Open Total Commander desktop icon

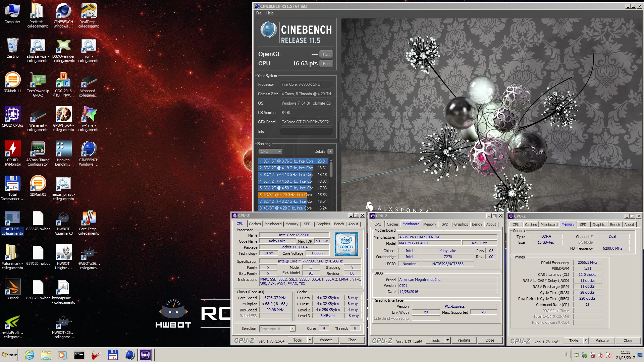tap(12, 188)
